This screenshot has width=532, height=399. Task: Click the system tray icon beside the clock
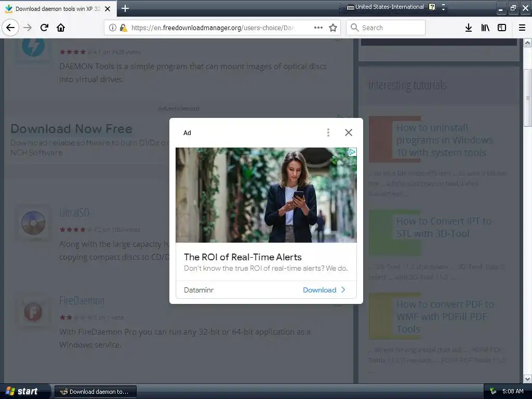tap(493, 391)
